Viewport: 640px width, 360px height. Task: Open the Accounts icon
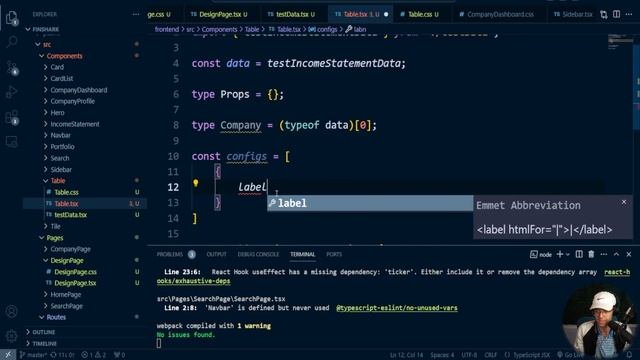point(11,311)
